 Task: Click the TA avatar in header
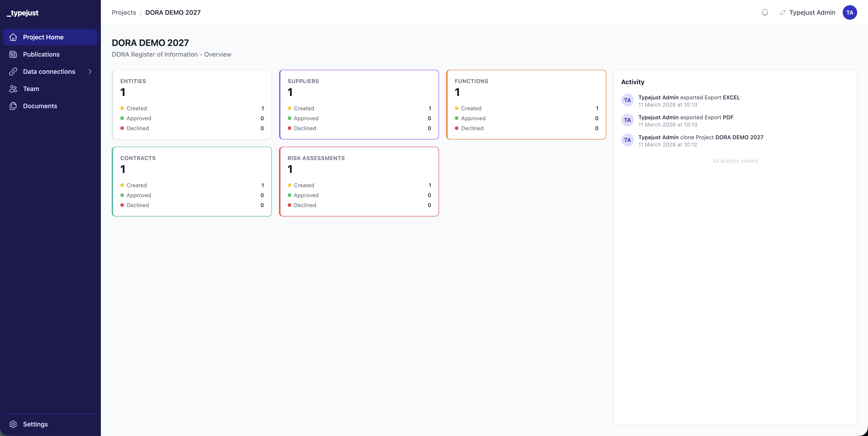849,12
